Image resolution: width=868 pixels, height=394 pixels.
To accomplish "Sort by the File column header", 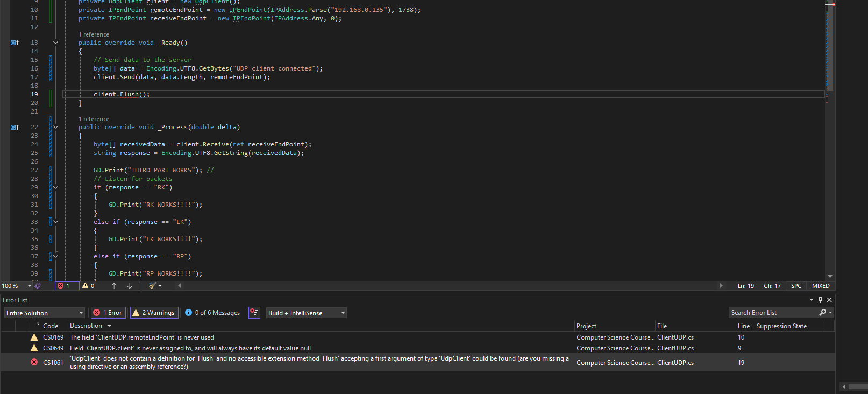I will point(662,326).
